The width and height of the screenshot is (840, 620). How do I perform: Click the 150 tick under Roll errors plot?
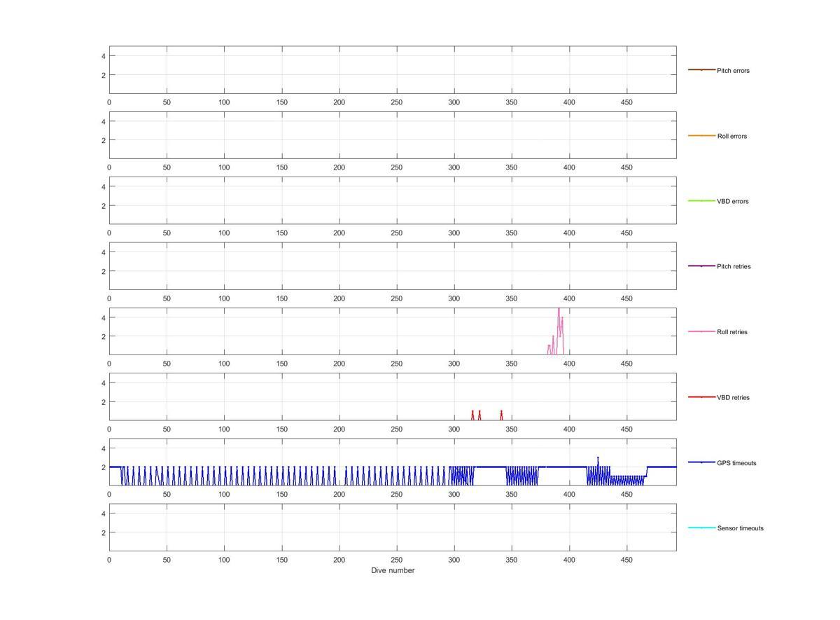[x=282, y=167]
